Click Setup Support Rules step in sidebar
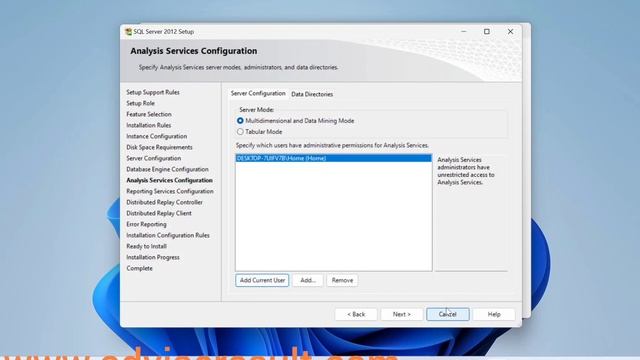This screenshot has width=640, height=360. (153, 92)
